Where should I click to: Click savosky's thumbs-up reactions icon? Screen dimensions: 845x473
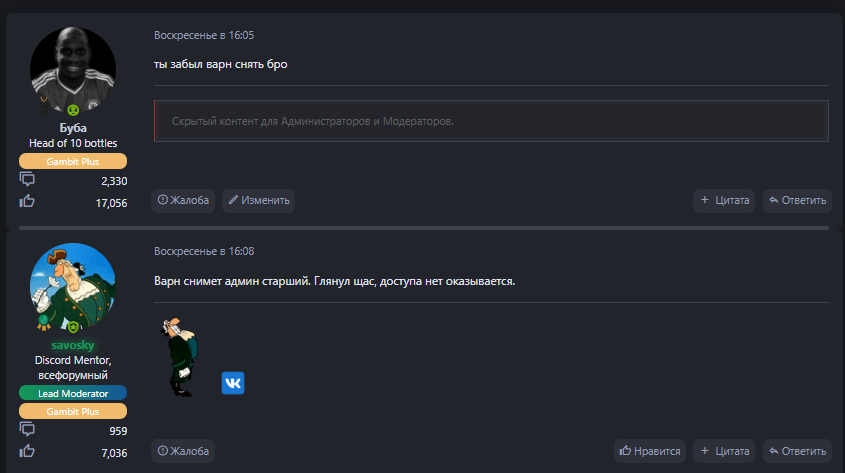pos(27,452)
